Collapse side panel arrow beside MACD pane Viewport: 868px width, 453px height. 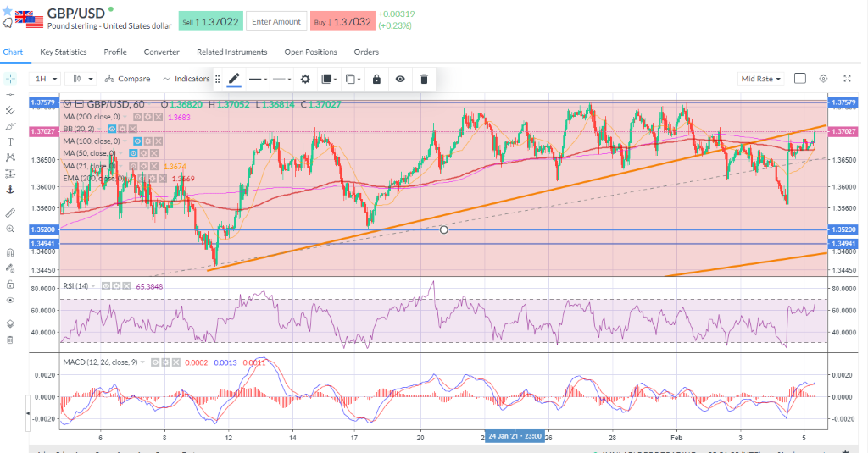27,413
